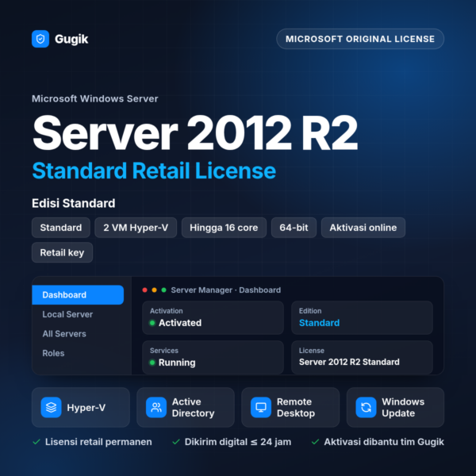The height and width of the screenshot is (476, 476).
Task: Open the License Server 2012 R2 Standard card
Action: [x=362, y=357]
